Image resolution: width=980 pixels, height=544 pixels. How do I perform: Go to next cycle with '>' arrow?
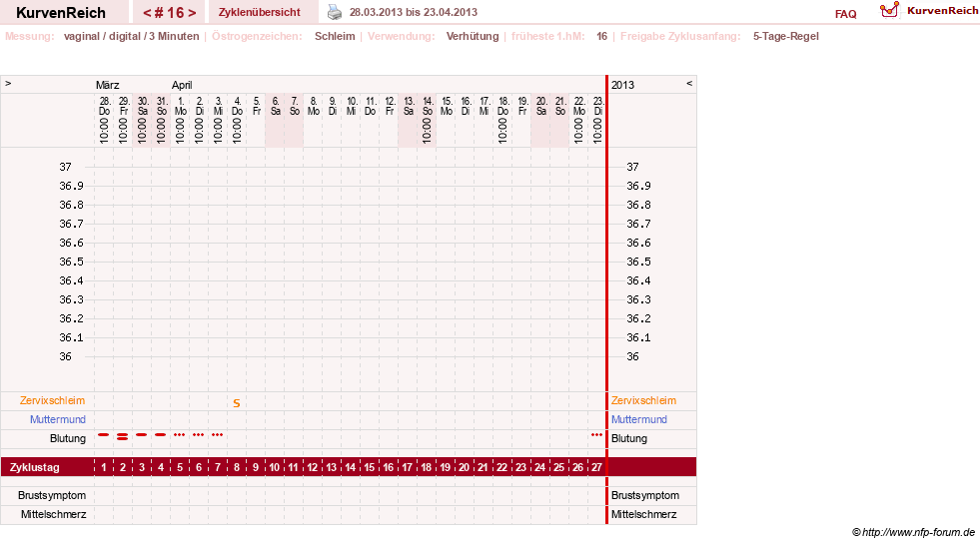192,13
